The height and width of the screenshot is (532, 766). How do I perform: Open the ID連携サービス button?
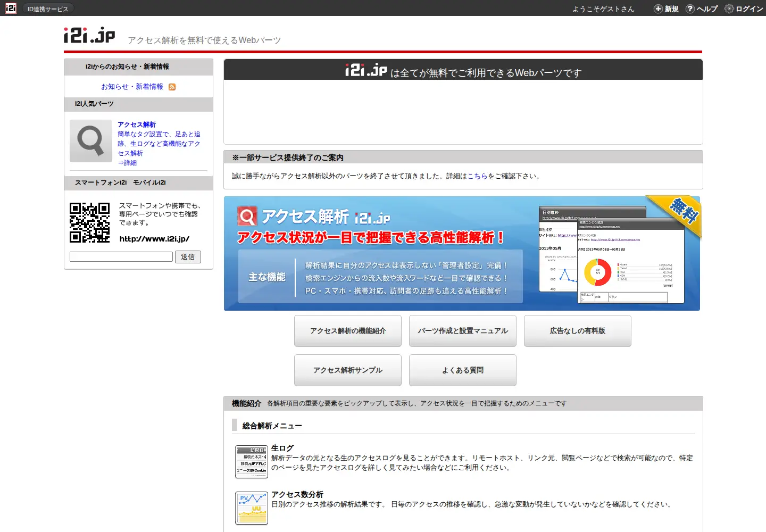(x=48, y=9)
